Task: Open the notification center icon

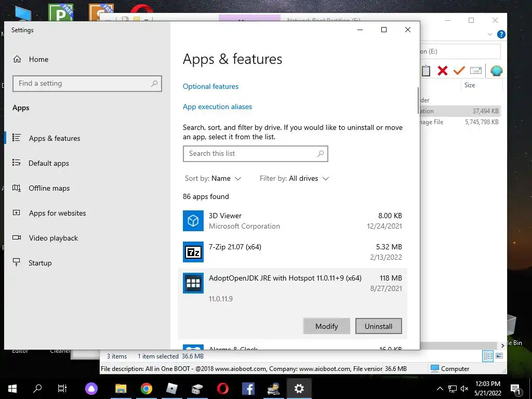Action: pos(515,389)
